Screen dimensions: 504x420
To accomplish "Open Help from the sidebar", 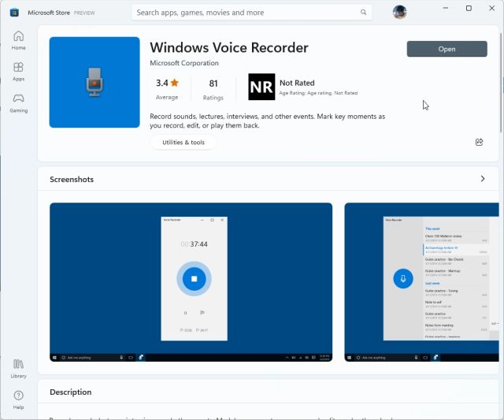I will pyautogui.click(x=18, y=400).
